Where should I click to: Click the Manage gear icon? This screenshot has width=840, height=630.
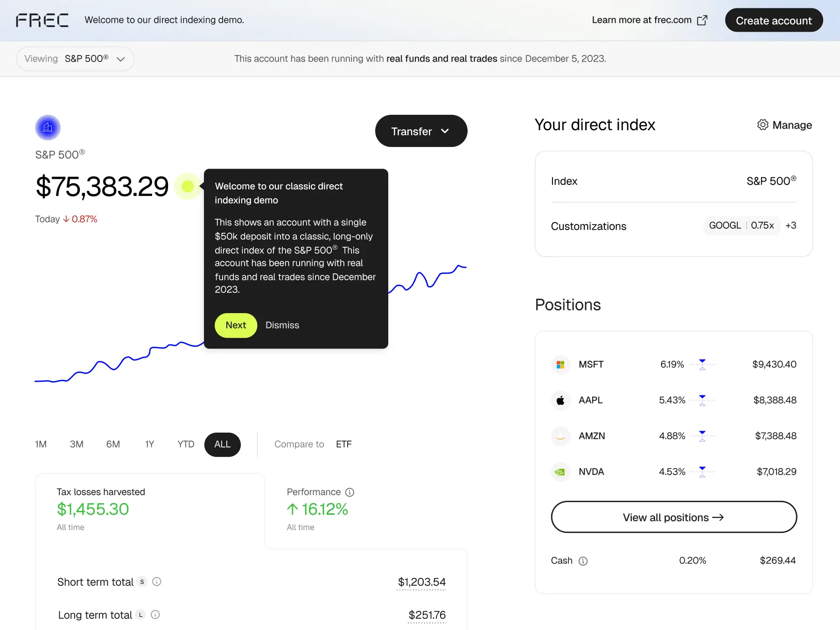click(763, 125)
